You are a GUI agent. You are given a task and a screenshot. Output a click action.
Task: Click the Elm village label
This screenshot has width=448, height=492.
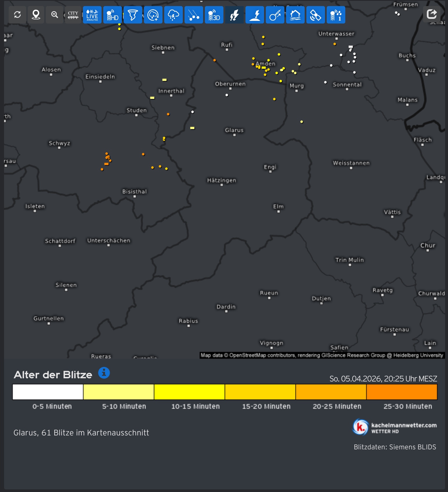[x=278, y=207]
